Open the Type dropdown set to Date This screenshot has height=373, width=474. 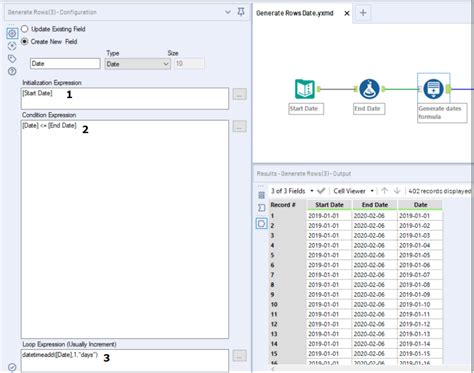point(138,64)
